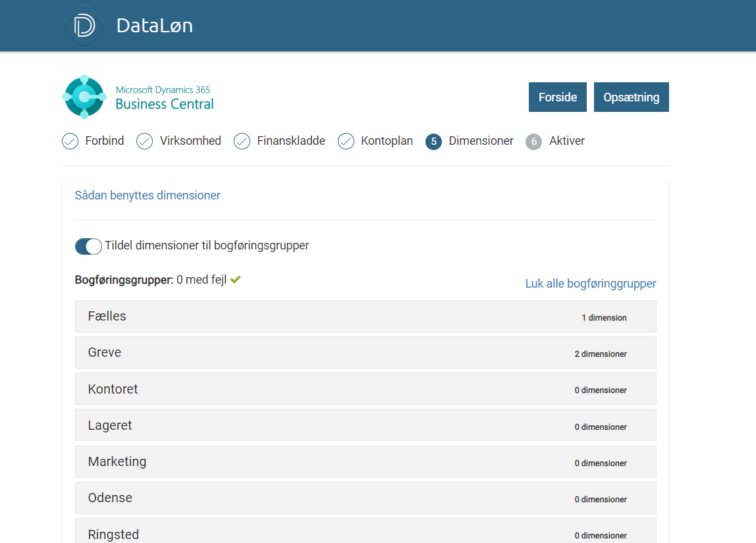The image size is (756, 543).
Task: Click the Business Central logo icon
Action: pos(84,97)
